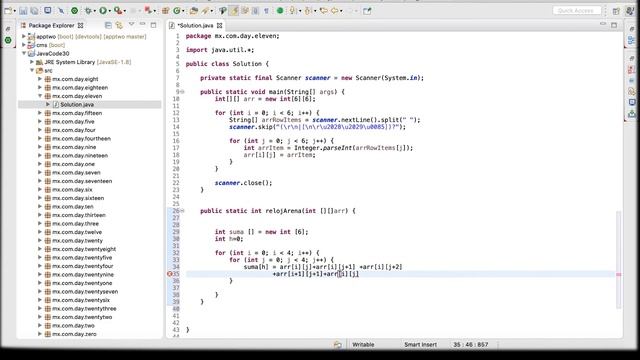Click the Save All toolbar icon
The height and width of the screenshot is (360, 640).
(34, 11)
